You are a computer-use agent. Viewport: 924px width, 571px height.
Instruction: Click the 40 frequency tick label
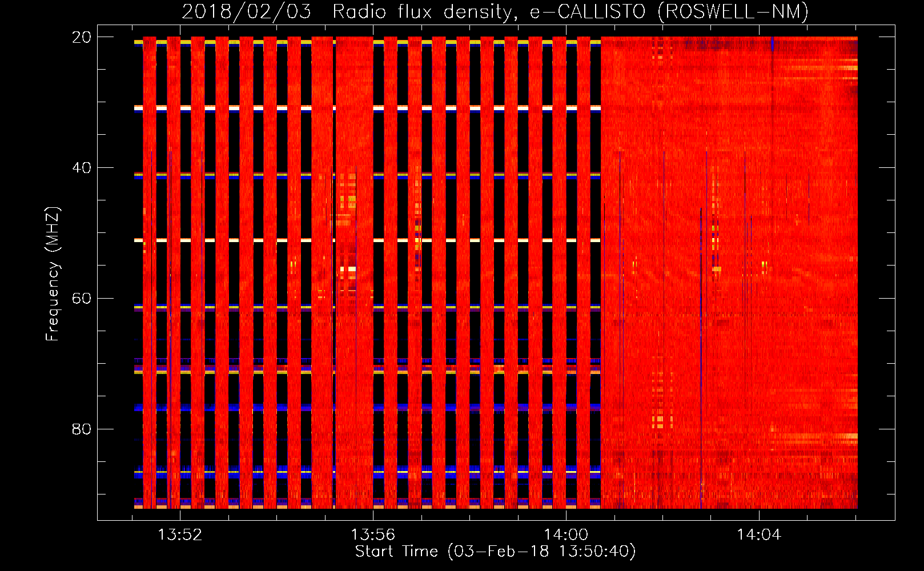click(x=82, y=168)
